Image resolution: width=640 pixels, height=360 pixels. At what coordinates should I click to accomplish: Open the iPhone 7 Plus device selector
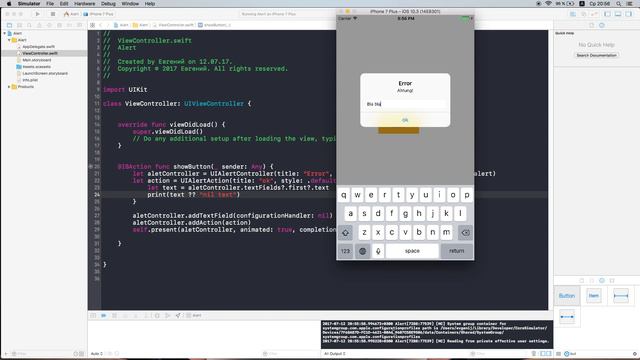tap(98, 14)
